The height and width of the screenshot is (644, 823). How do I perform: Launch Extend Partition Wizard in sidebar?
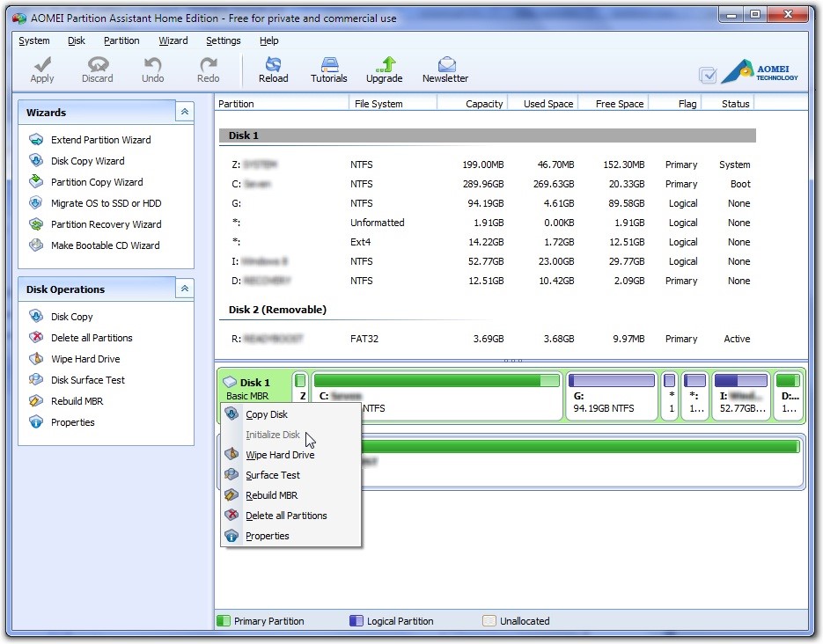click(100, 140)
